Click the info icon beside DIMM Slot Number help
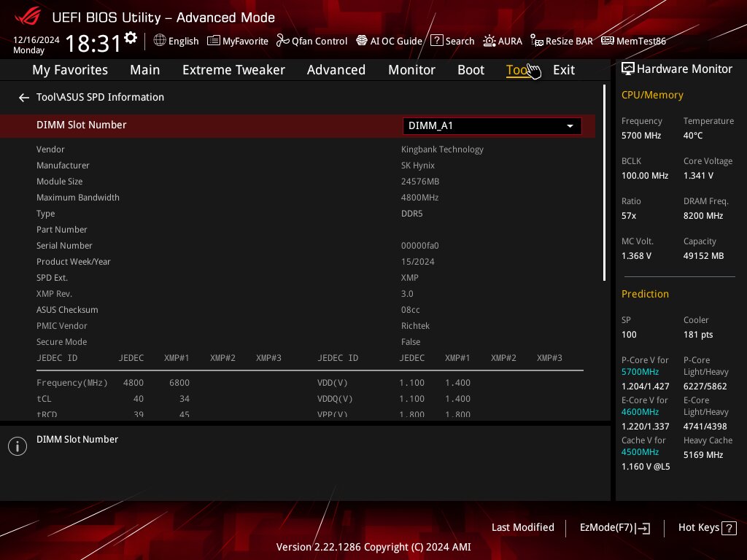Image resolution: width=747 pixels, height=560 pixels. [x=18, y=446]
